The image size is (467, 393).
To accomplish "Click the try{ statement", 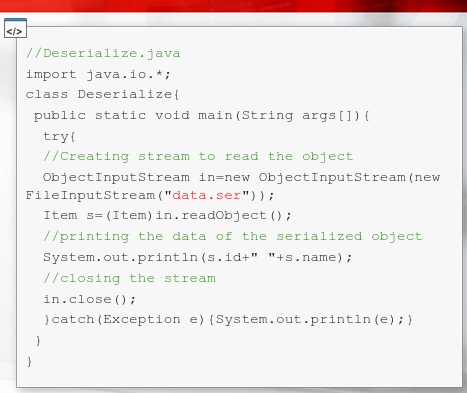I will point(59,137).
